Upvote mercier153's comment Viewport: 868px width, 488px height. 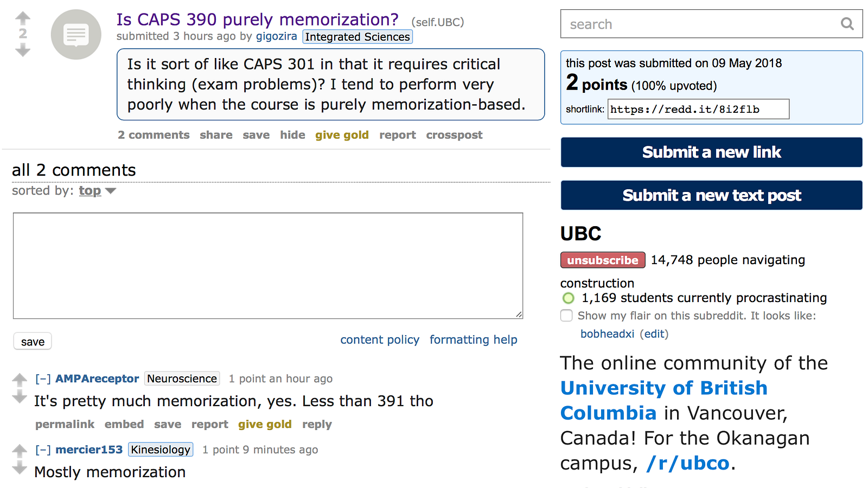[20, 451]
